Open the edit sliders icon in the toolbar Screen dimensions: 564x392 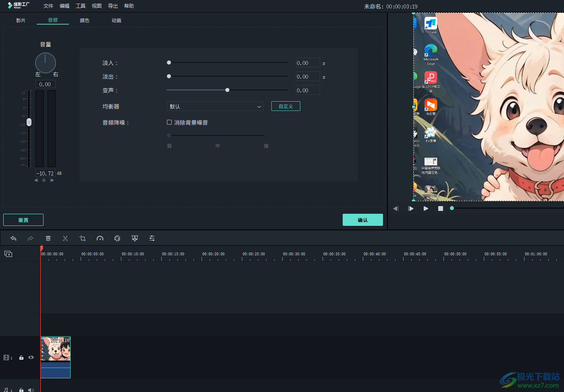pos(152,238)
